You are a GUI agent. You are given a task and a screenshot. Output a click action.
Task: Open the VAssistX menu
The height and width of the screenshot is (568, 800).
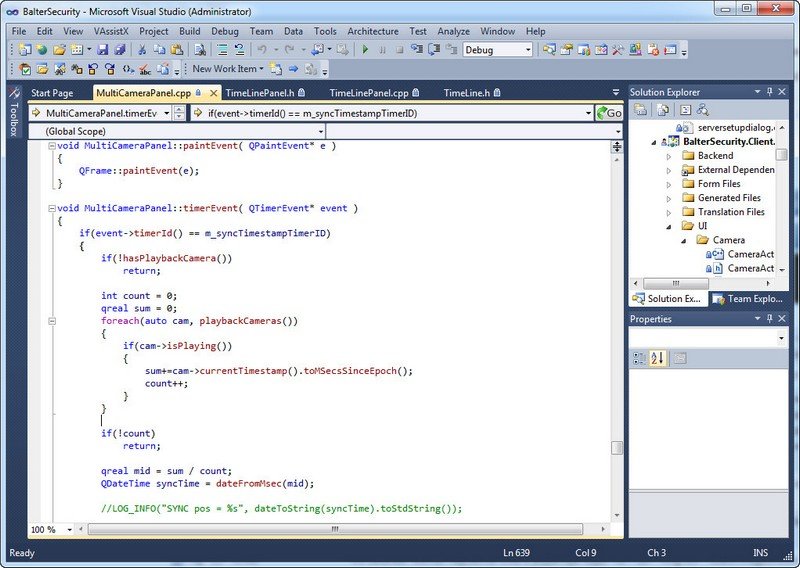[112, 31]
